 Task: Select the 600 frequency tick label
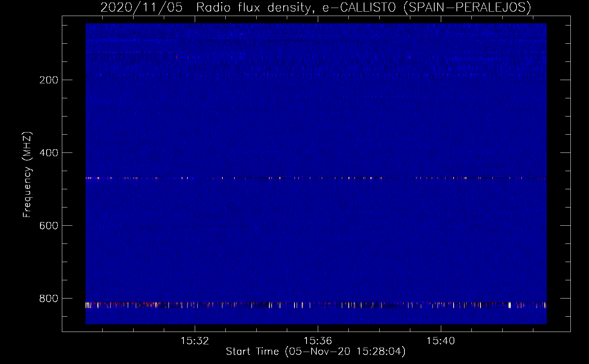pyautogui.click(x=49, y=226)
